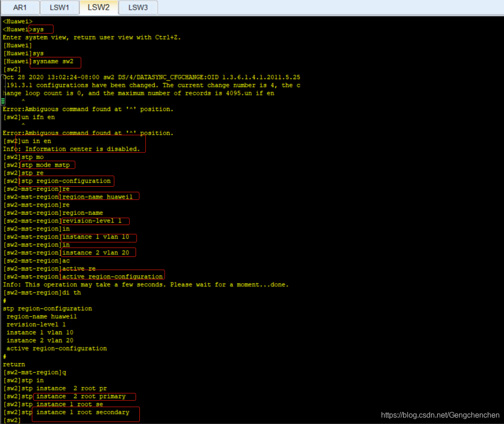
Task: Click the '[sw2-mst-region]q' line
Action: [35, 373]
